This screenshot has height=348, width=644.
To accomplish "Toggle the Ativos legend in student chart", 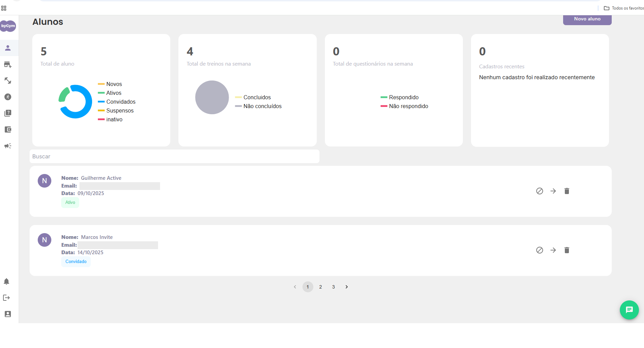I will (114, 93).
